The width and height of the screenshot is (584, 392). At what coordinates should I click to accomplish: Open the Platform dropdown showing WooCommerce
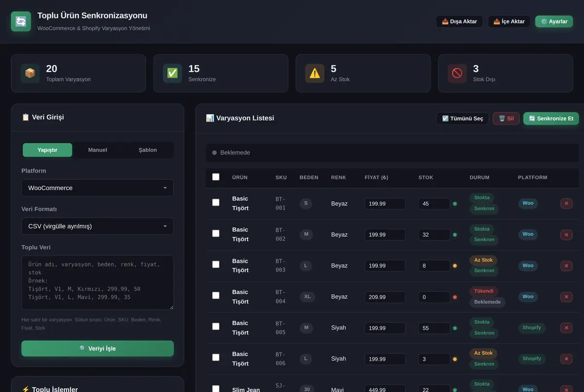coord(97,188)
